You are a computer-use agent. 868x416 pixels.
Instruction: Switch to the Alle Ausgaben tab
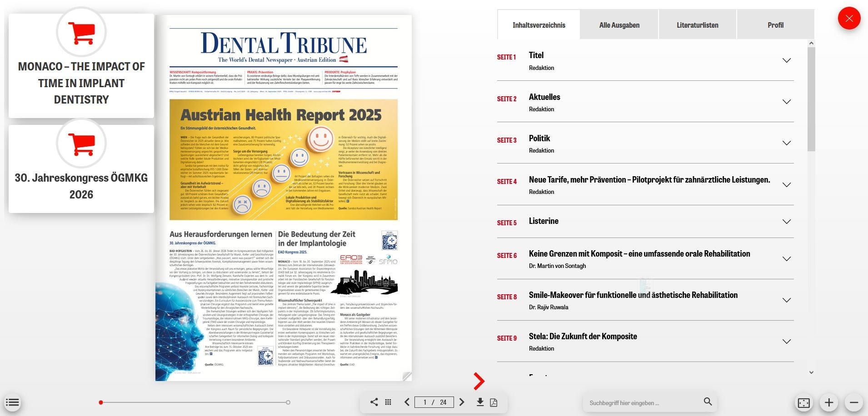pos(619,25)
